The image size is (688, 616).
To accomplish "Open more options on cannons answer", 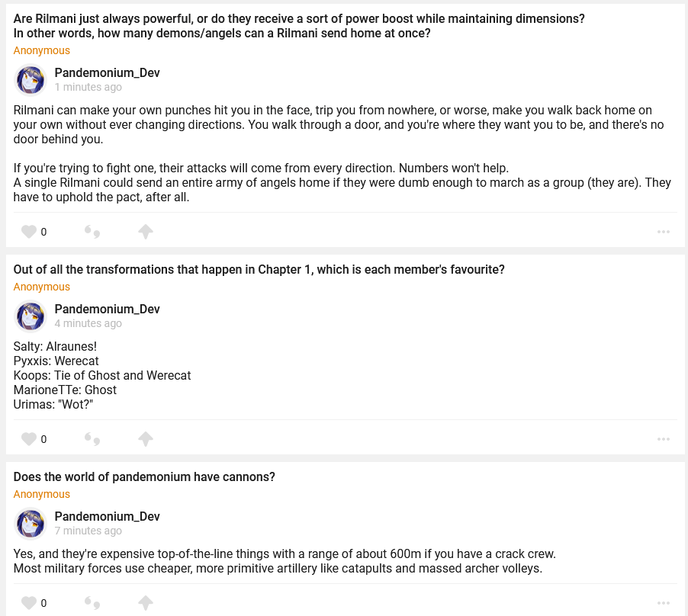I will click(663, 603).
